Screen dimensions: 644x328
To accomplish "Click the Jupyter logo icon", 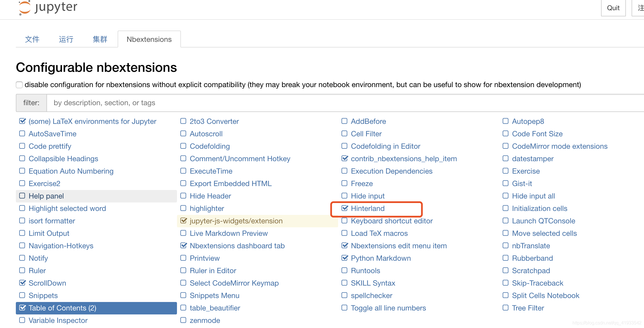I will tap(25, 8).
